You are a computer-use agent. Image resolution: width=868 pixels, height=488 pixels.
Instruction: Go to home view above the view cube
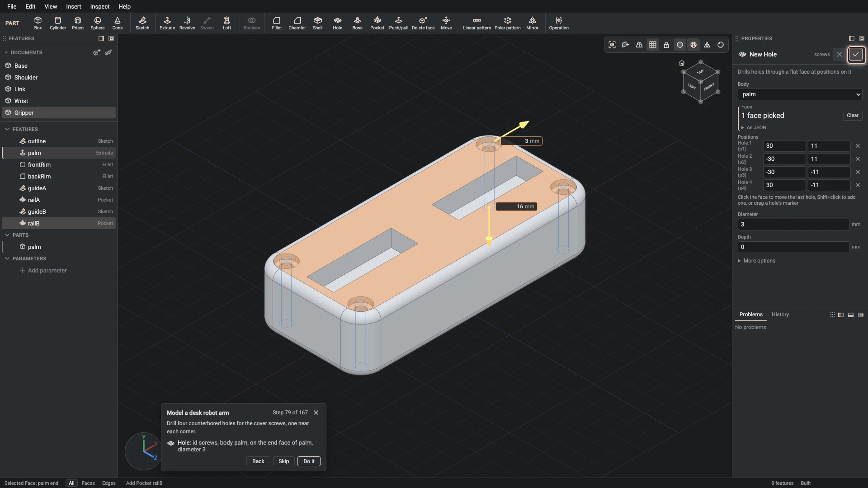(682, 63)
